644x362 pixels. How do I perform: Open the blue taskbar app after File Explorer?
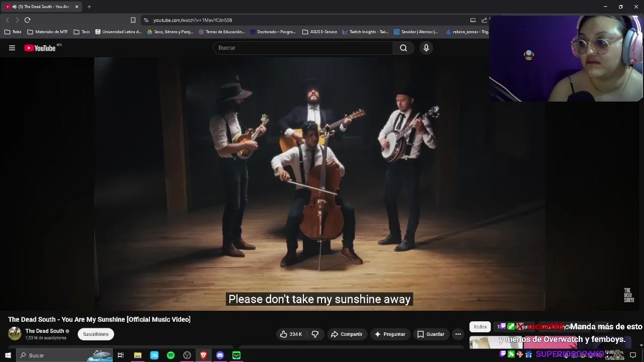point(154,355)
